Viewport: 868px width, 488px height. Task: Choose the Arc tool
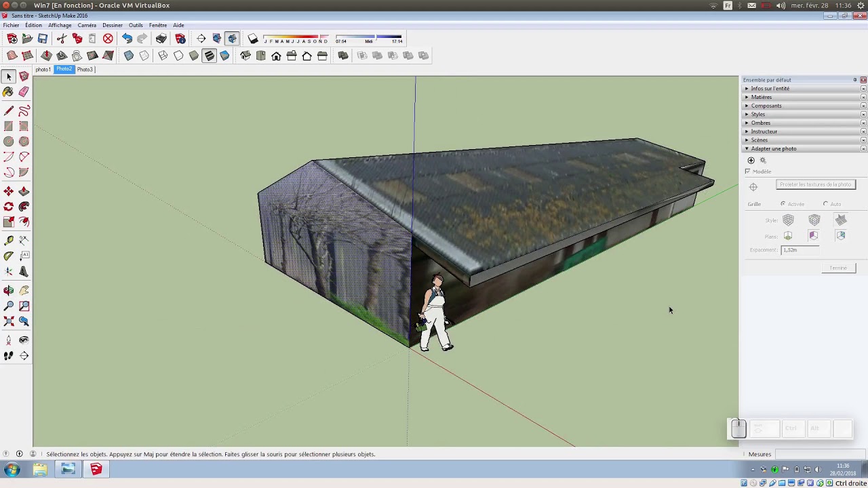8,157
